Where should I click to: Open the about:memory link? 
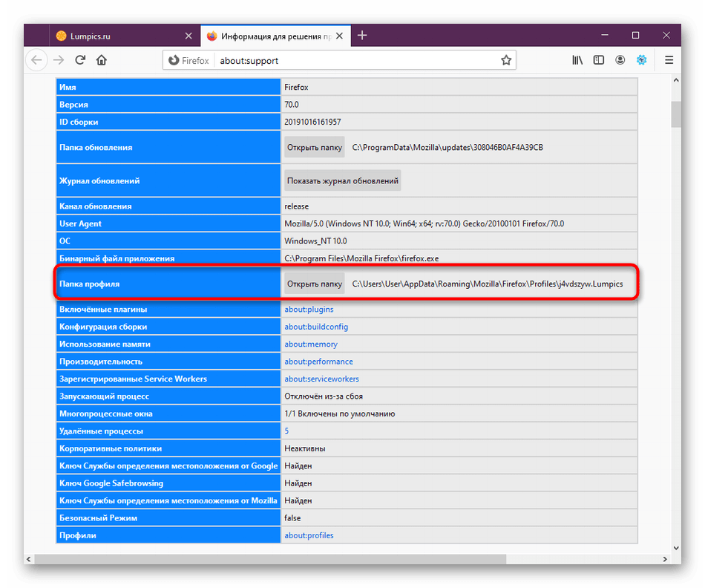(311, 344)
